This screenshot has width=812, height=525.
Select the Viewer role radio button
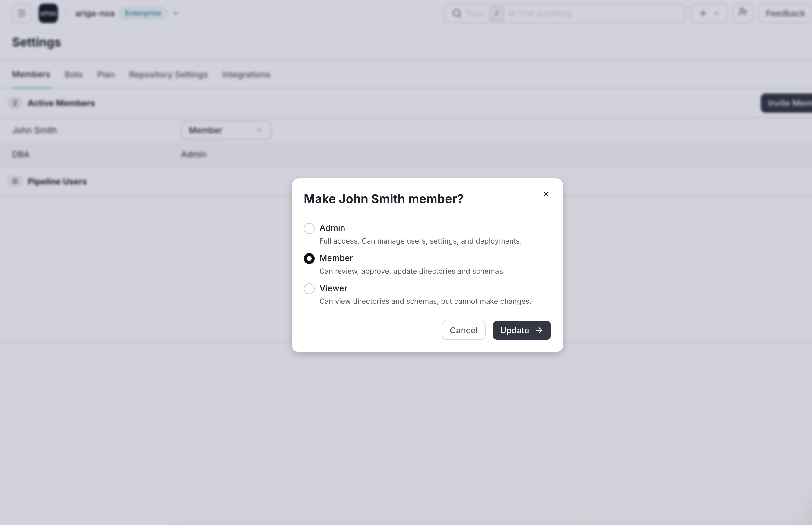[309, 288]
